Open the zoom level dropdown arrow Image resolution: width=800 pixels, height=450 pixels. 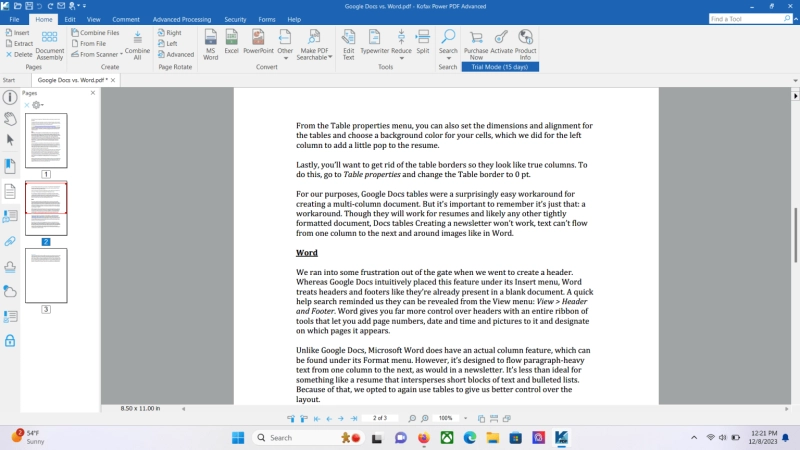point(465,418)
